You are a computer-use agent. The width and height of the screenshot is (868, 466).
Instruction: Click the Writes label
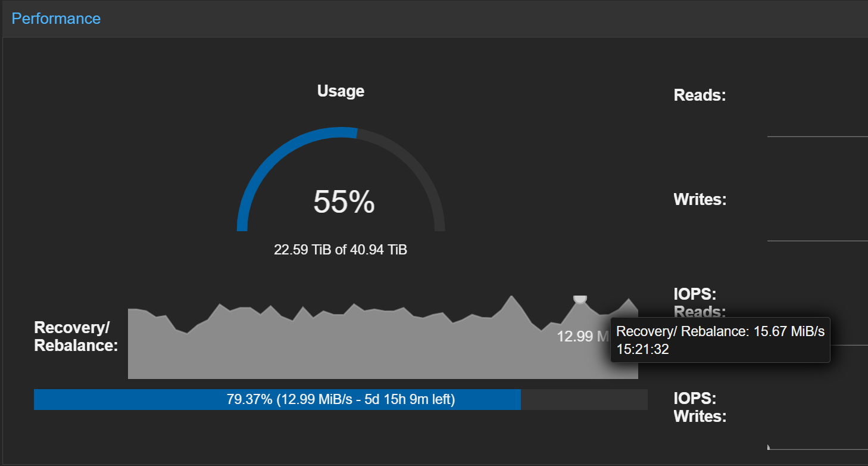(x=700, y=199)
